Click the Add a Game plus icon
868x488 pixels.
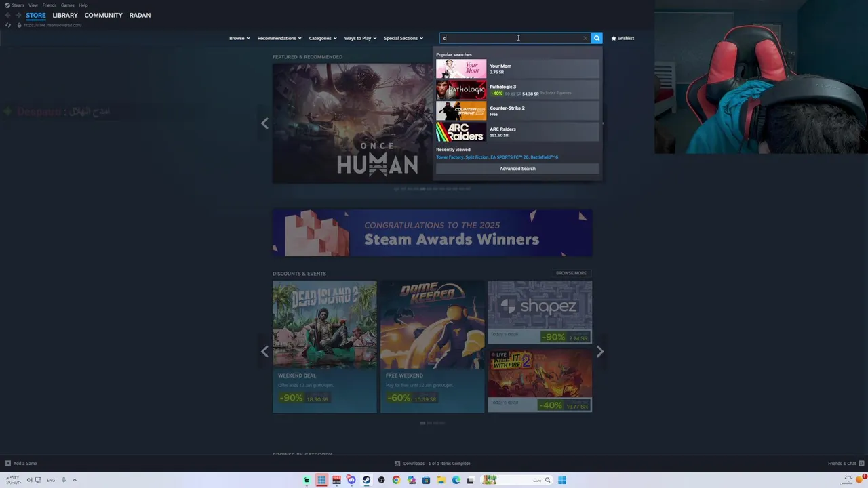(8, 464)
